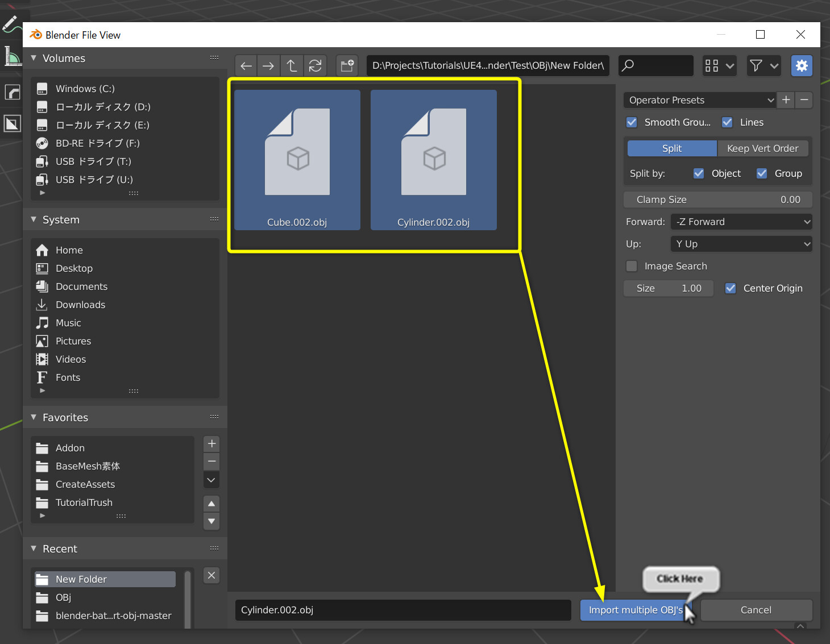Screen dimensions: 830x644
Task: Open the display mode thumbnails dropdown
Action: (x=720, y=66)
